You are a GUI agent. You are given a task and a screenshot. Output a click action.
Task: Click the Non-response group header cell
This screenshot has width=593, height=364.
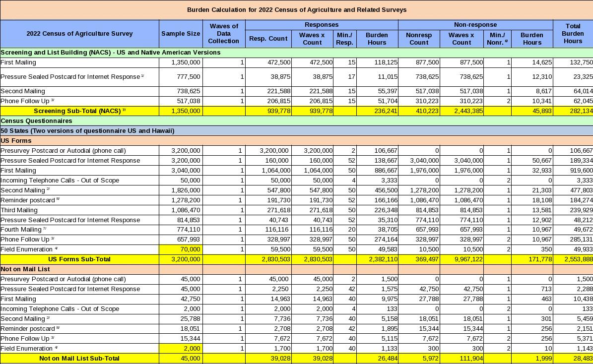[475, 24]
